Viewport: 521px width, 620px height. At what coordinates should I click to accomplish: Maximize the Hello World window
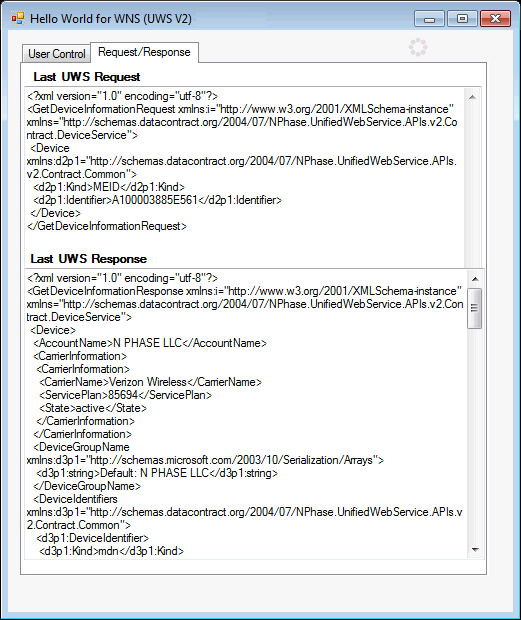[462, 19]
